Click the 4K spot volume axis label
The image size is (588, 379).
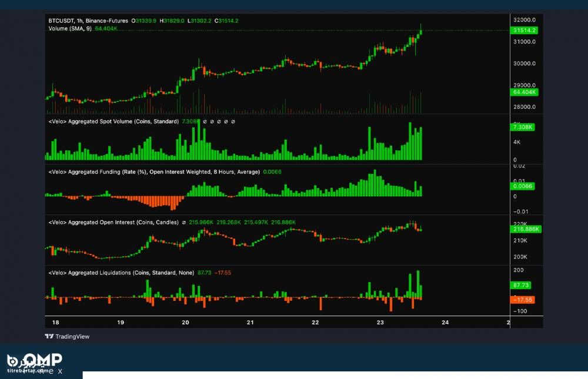click(517, 142)
